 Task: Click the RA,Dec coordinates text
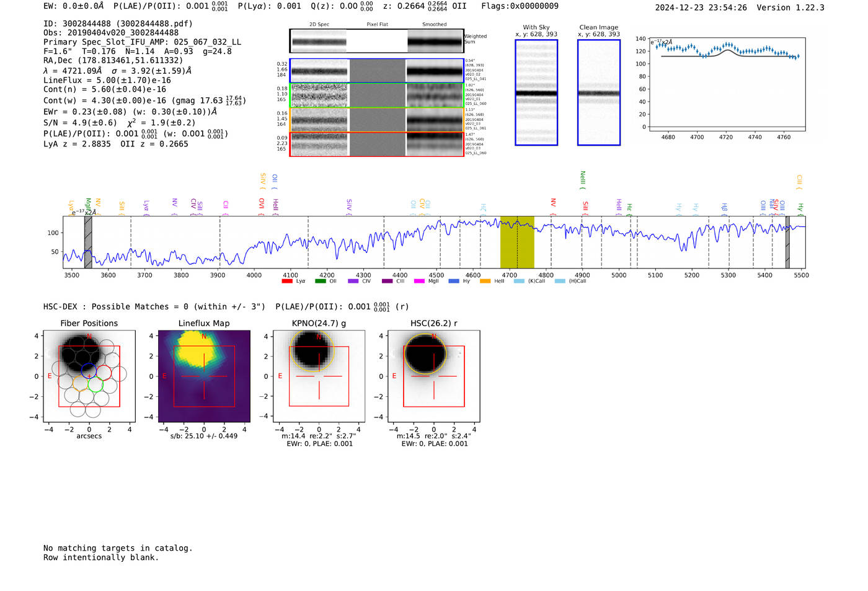pyautogui.click(x=113, y=61)
